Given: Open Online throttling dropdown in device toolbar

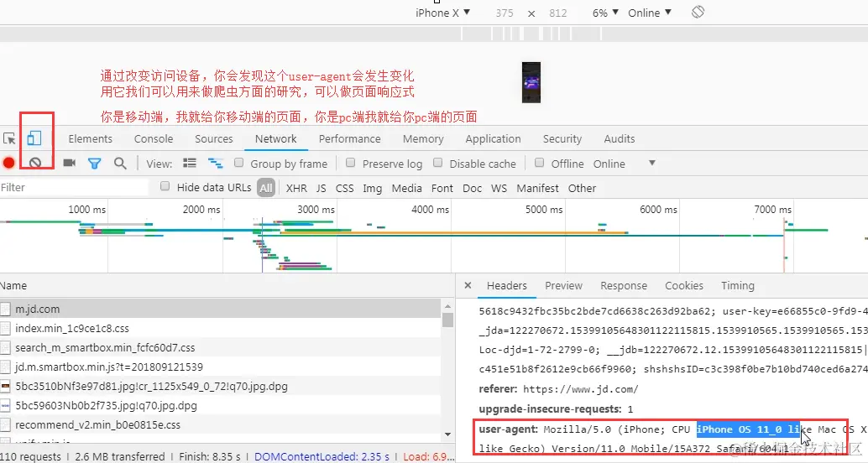Looking at the screenshot, I should point(650,13).
